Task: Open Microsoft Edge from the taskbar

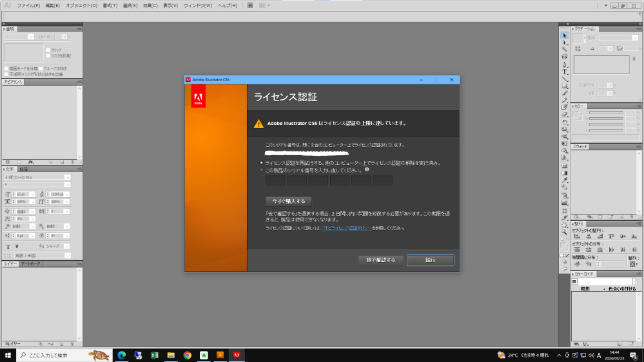Action: point(122,355)
